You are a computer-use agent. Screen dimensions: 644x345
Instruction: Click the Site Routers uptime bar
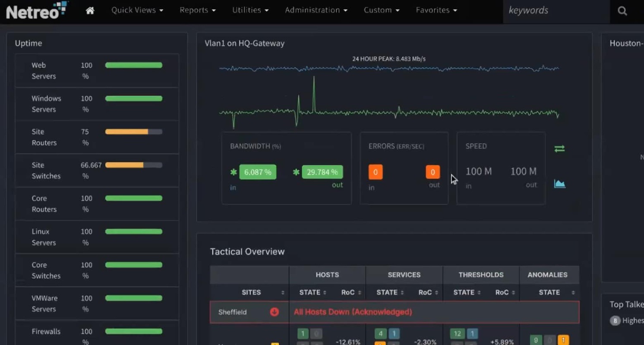134,132
